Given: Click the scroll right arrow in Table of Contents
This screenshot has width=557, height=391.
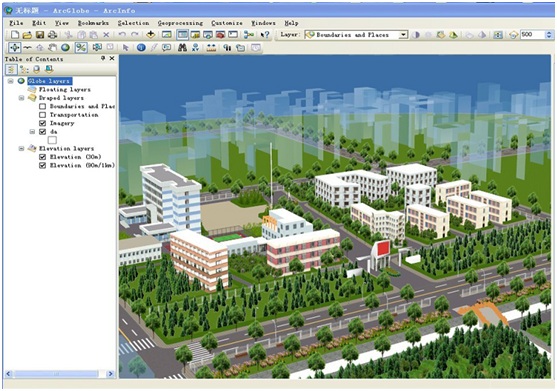Looking at the screenshot, I should (110, 374).
